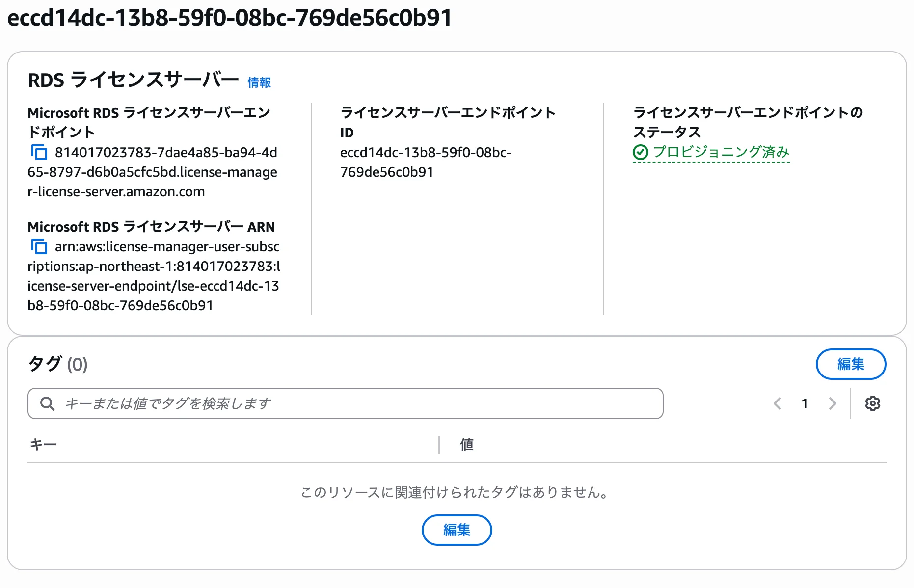Screen dimensions: 914x588
Task: Click the 編集 button below the empty tags message
Action: click(x=457, y=530)
